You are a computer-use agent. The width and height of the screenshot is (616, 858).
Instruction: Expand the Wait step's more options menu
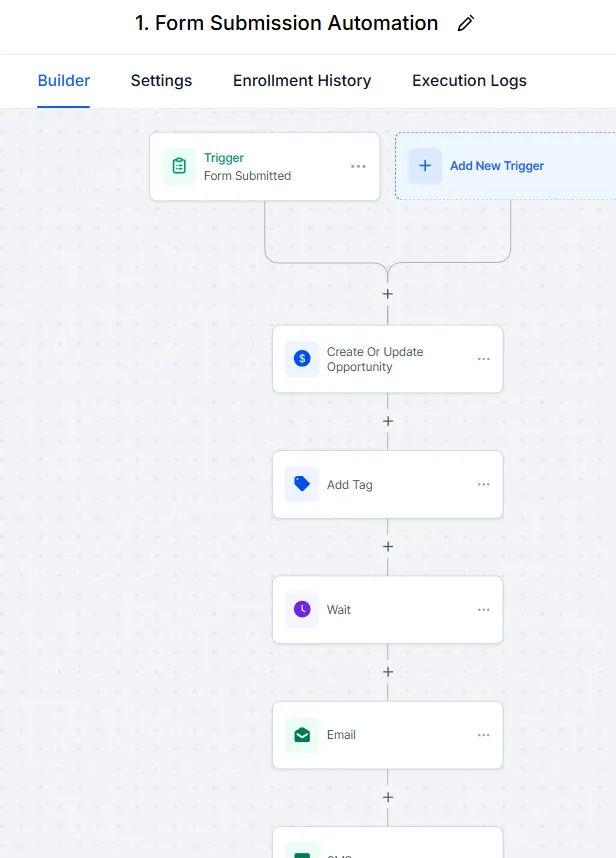tap(484, 610)
